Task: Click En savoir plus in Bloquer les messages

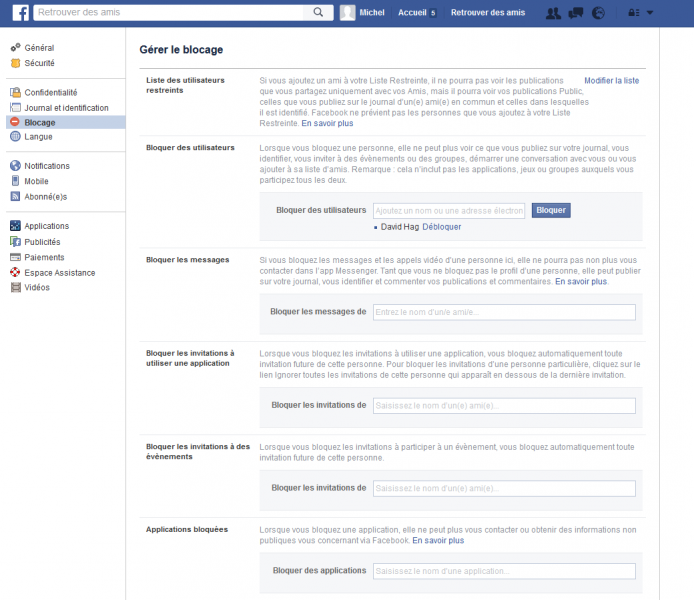Action: pos(581,281)
